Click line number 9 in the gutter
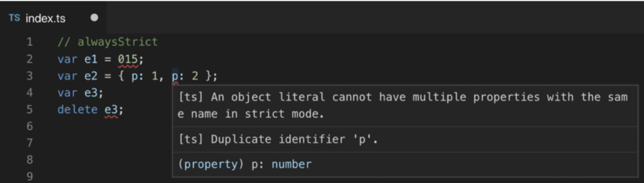 (x=30, y=177)
